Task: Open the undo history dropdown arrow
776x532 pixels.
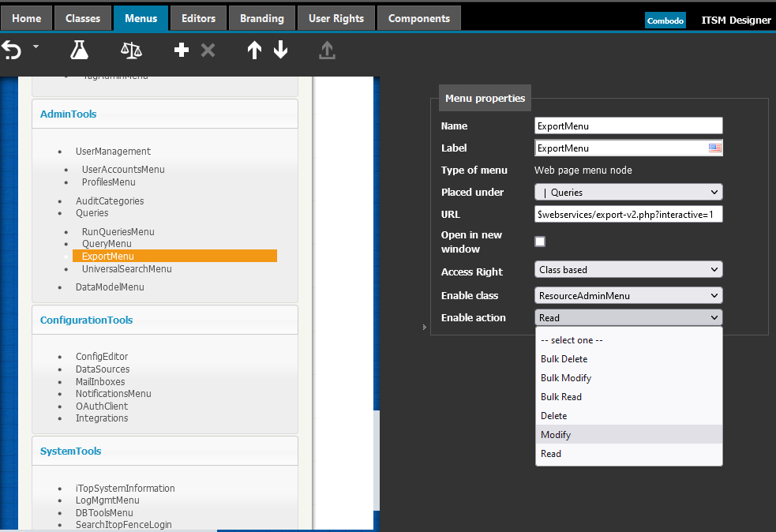Action: pos(36,48)
